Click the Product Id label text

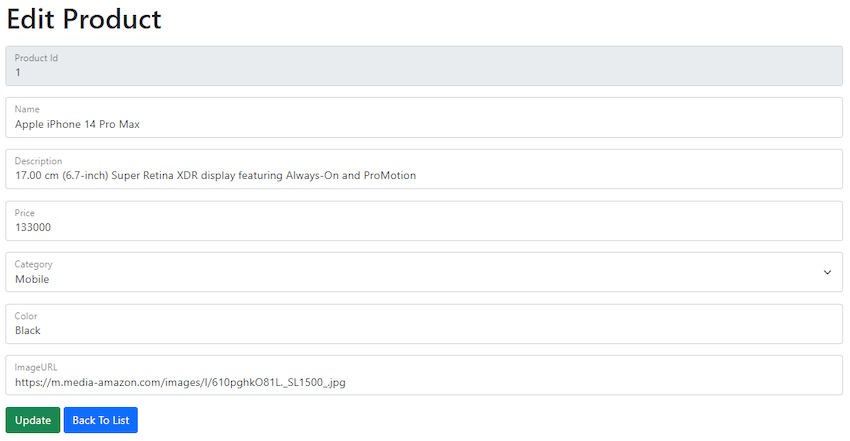[x=36, y=58]
